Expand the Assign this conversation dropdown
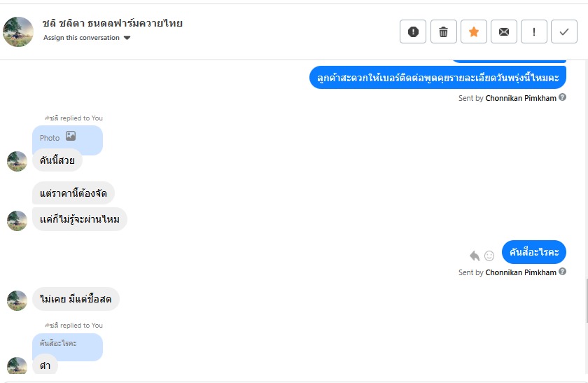Viewport: 588px width, 383px height. 127,38
